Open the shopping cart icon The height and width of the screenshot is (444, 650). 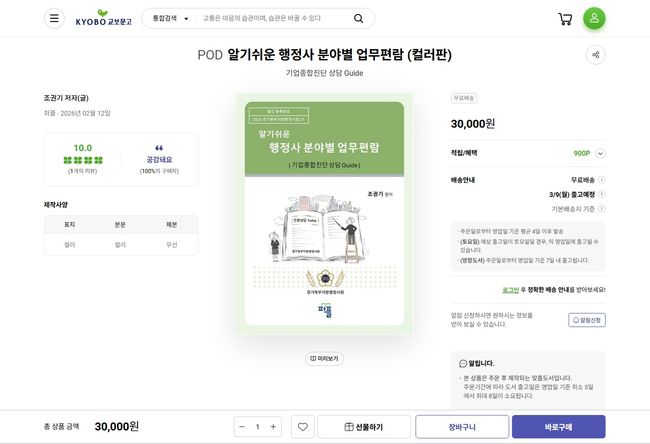point(565,19)
